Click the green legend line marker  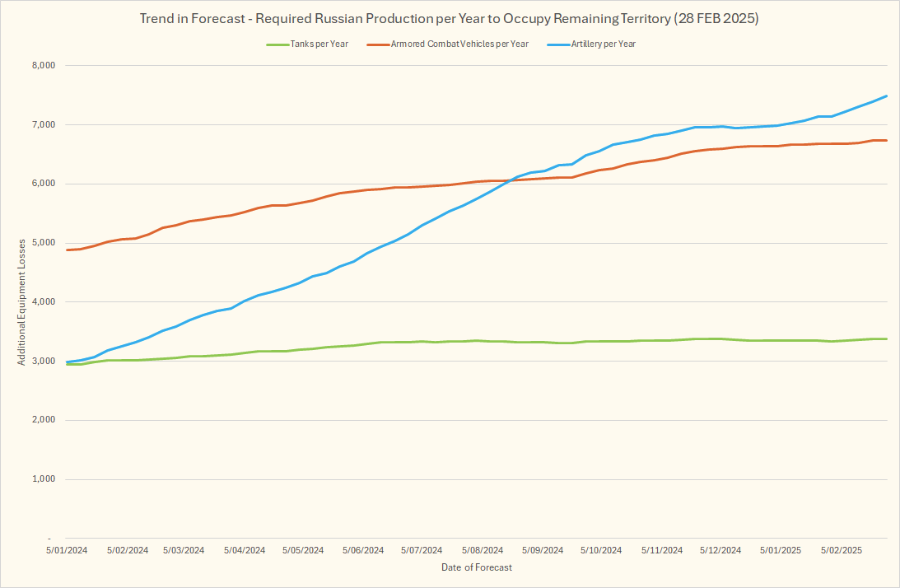click(x=276, y=44)
